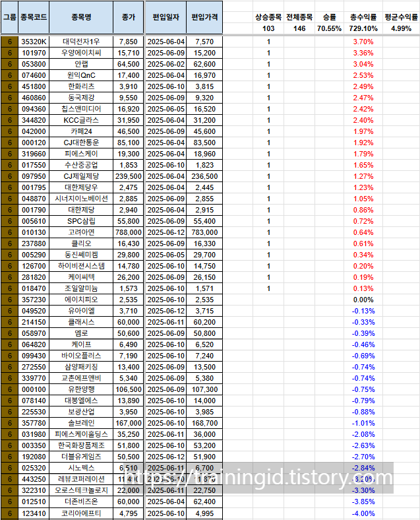Select the CJ대한통운 stock name cell
This screenshot has width=420, height=520.
pos(81,143)
